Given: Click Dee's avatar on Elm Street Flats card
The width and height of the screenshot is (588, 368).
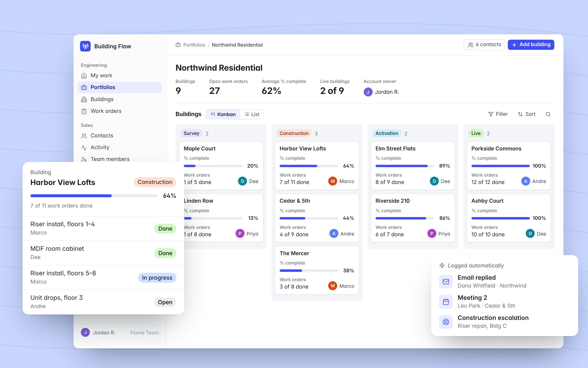Looking at the screenshot, I should 434,181.
